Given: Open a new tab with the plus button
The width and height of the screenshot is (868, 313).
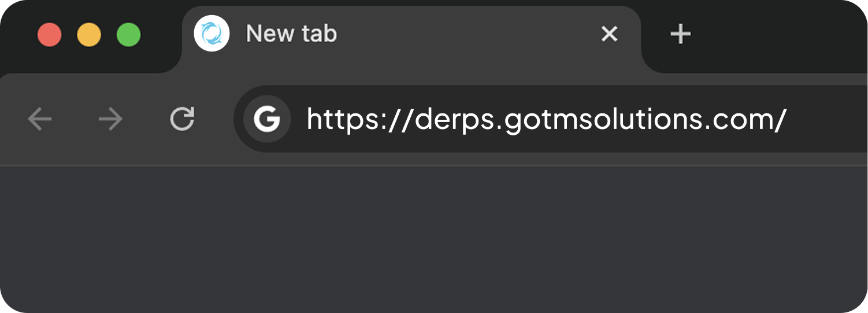Looking at the screenshot, I should (x=680, y=34).
